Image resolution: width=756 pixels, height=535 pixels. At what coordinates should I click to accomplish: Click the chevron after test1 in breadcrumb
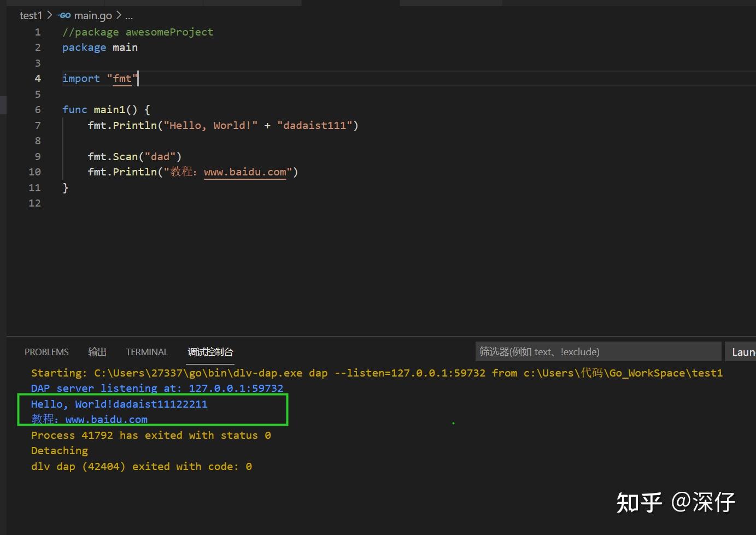(48, 15)
